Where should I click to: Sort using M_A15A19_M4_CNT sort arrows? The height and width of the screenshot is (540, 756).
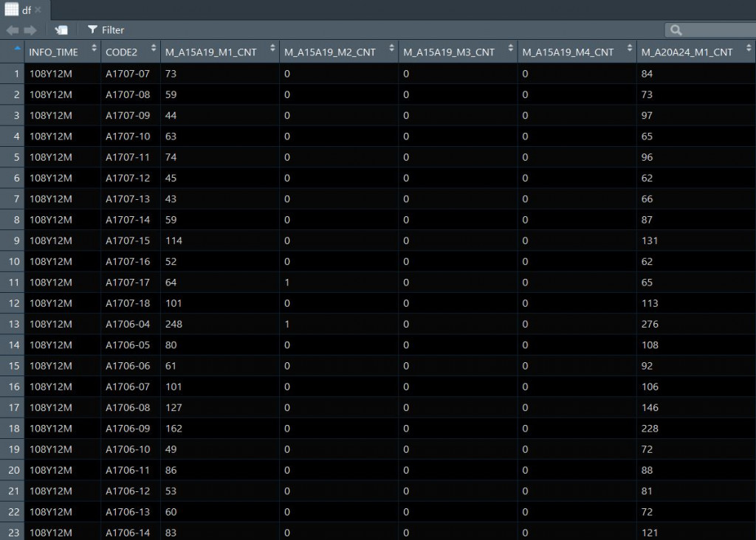click(x=630, y=48)
